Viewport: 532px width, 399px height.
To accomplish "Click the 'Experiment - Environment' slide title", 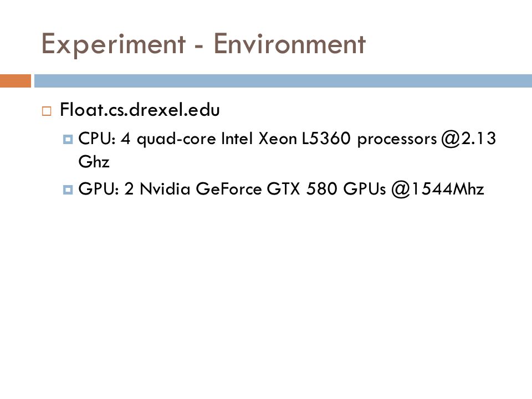I will point(203,44).
